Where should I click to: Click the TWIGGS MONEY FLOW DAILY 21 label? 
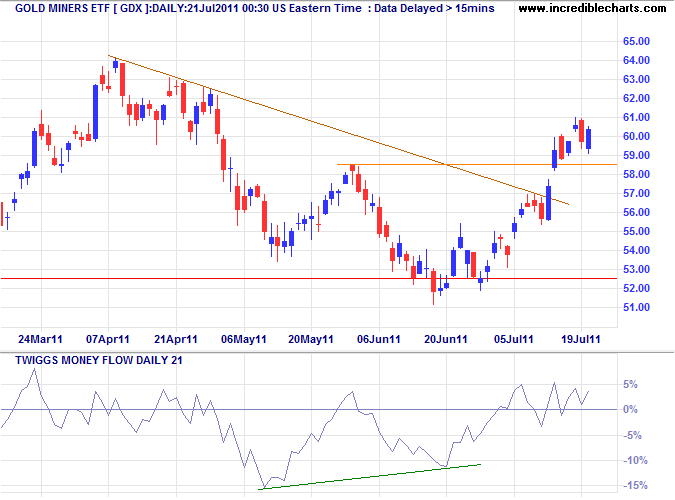pyautogui.click(x=99, y=360)
